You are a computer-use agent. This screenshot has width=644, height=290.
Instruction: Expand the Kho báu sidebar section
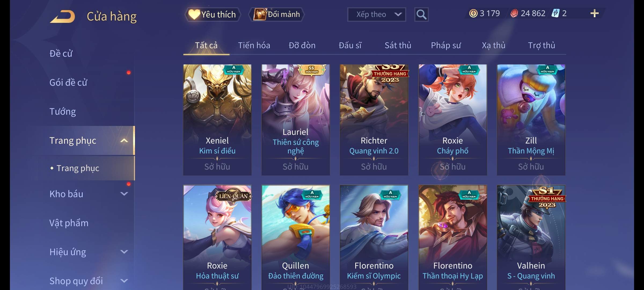(124, 194)
